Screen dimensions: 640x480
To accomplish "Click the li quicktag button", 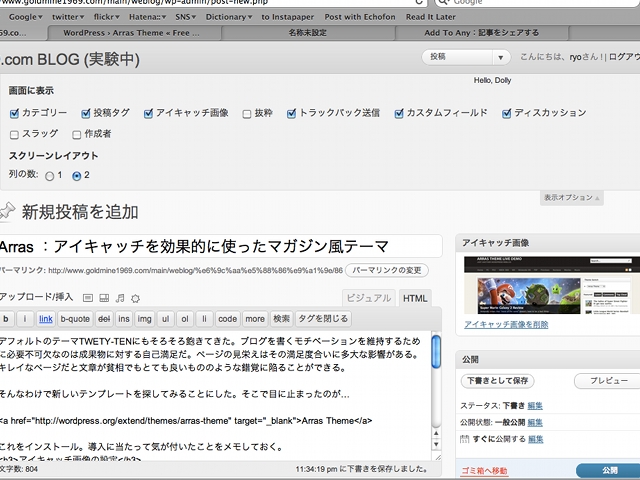I will coord(204,319).
